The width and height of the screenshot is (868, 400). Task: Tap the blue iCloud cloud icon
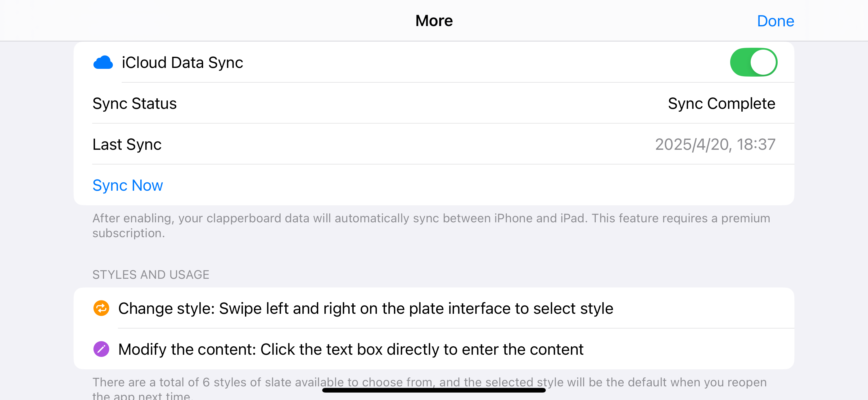pyautogui.click(x=103, y=62)
